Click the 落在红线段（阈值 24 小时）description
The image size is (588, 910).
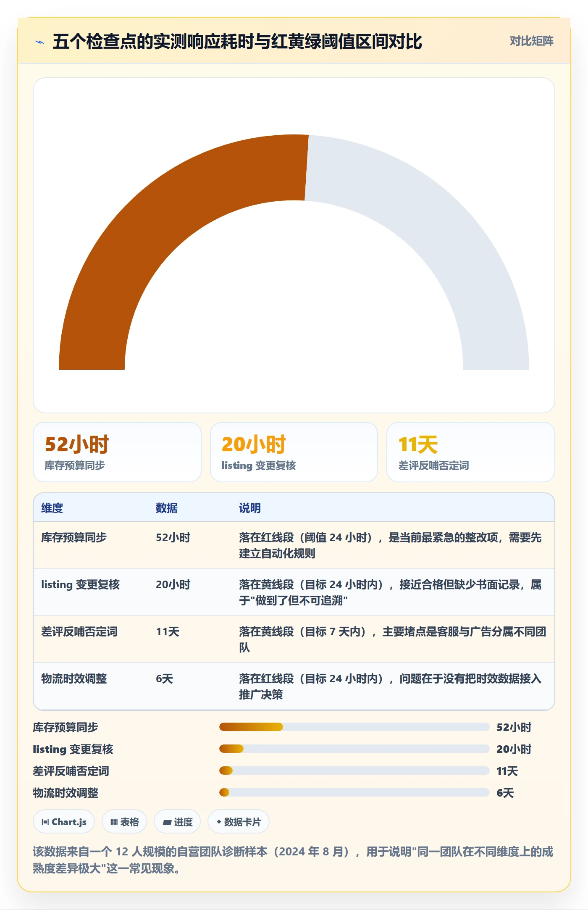[x=391, y=545]
